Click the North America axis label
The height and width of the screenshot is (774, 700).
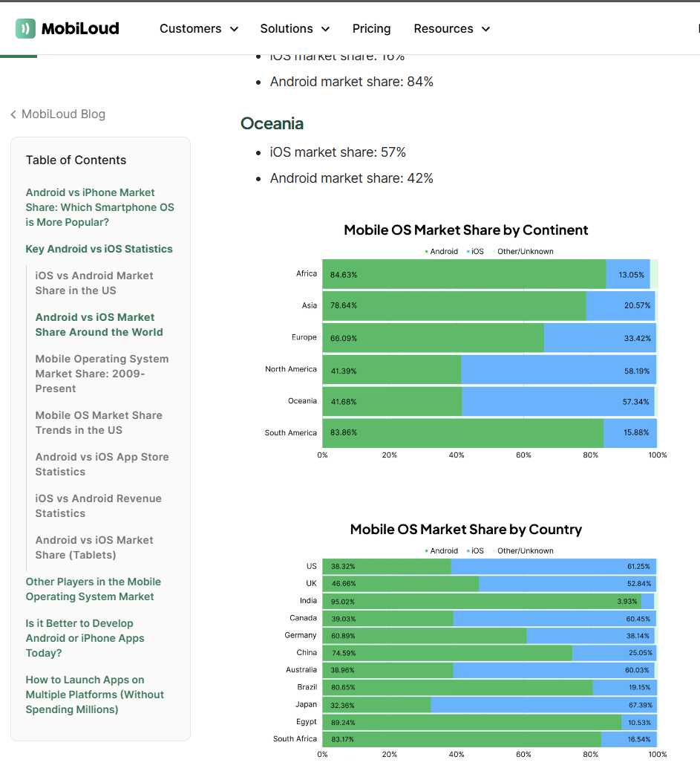pos(291,369)
